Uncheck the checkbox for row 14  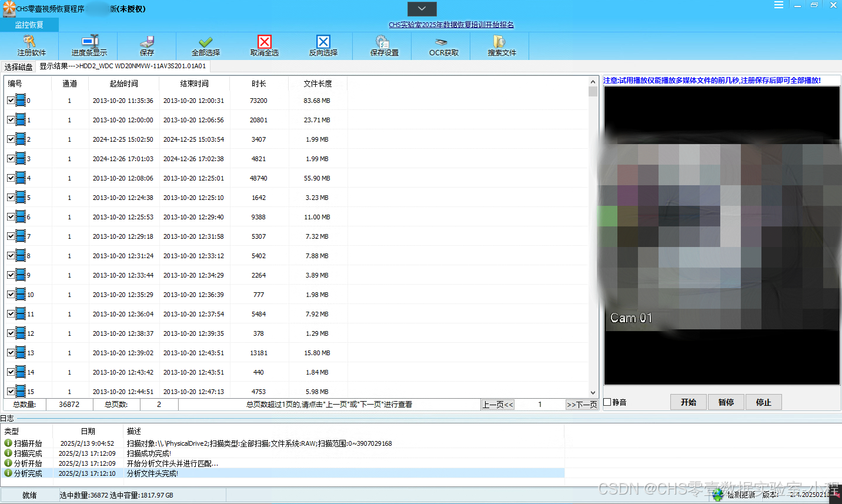(x=11, y=372)
